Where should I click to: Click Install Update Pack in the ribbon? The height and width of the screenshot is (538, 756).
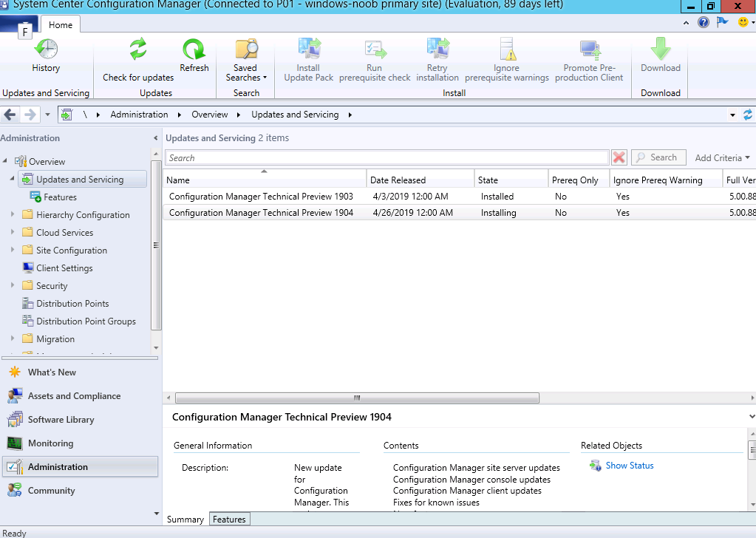click(309, 61)
